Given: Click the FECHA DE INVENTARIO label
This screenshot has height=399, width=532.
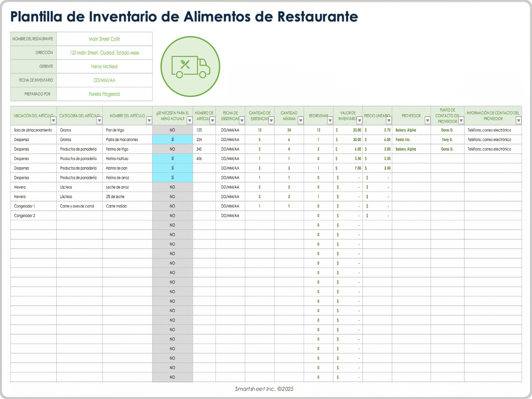Looking at the screenshot, I should [x=36, y=80].
